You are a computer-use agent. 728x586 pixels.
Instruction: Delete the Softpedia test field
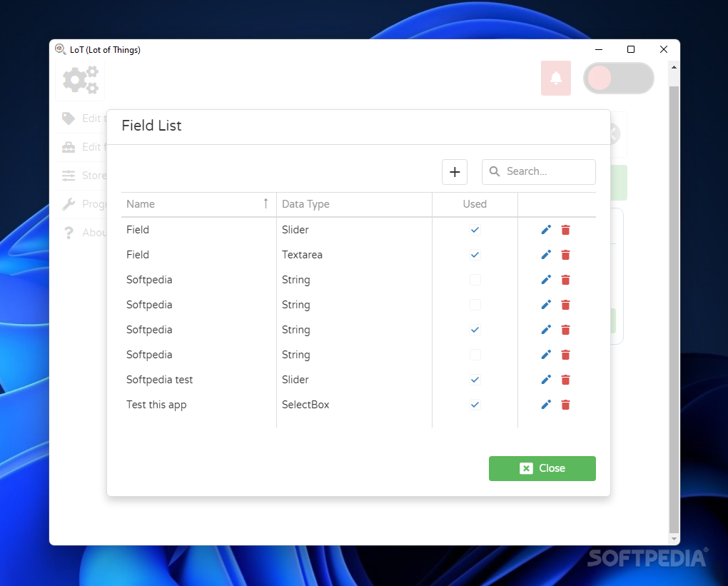(565, 380)
